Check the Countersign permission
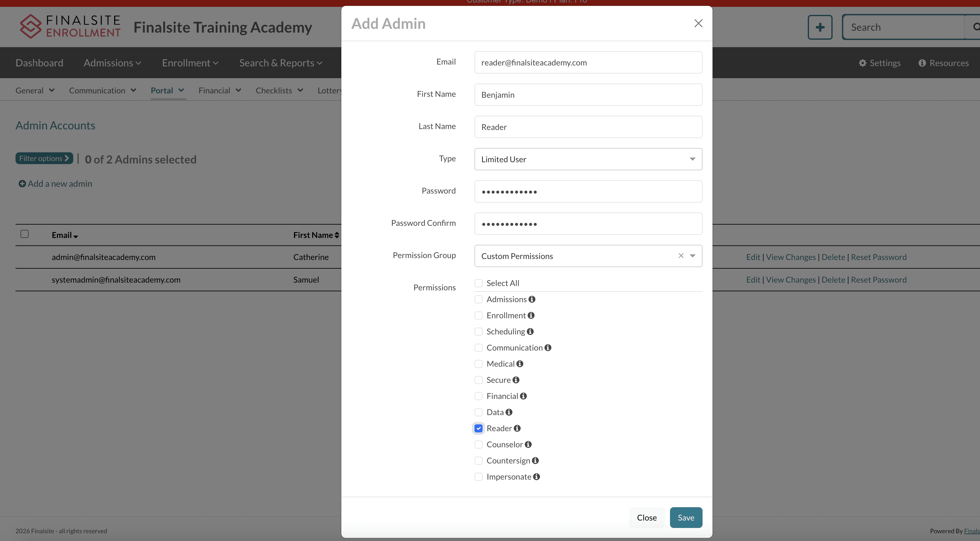 pyautogui.click(x=478, y=460)
